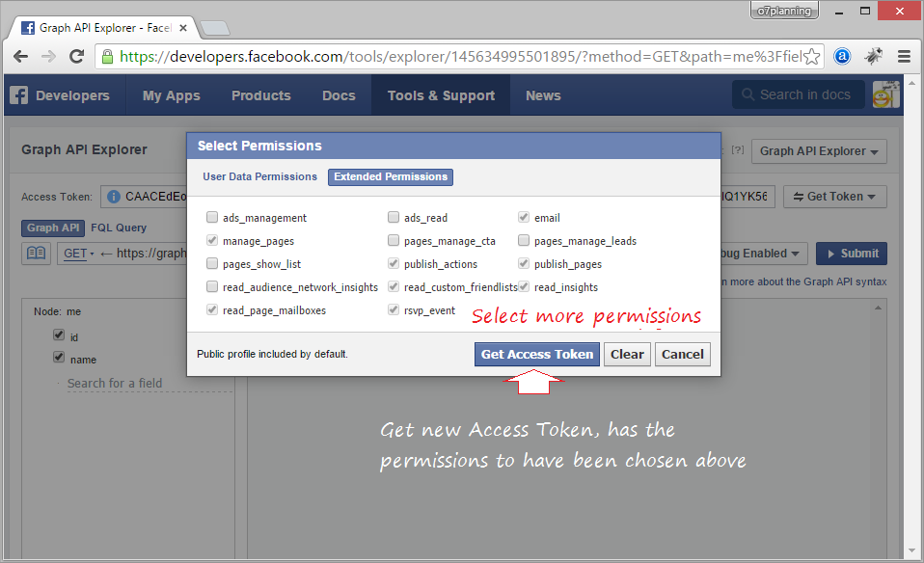Click the browser address bar URL
The height and width of the screenshot is (563, 924).
click(461, 57)
